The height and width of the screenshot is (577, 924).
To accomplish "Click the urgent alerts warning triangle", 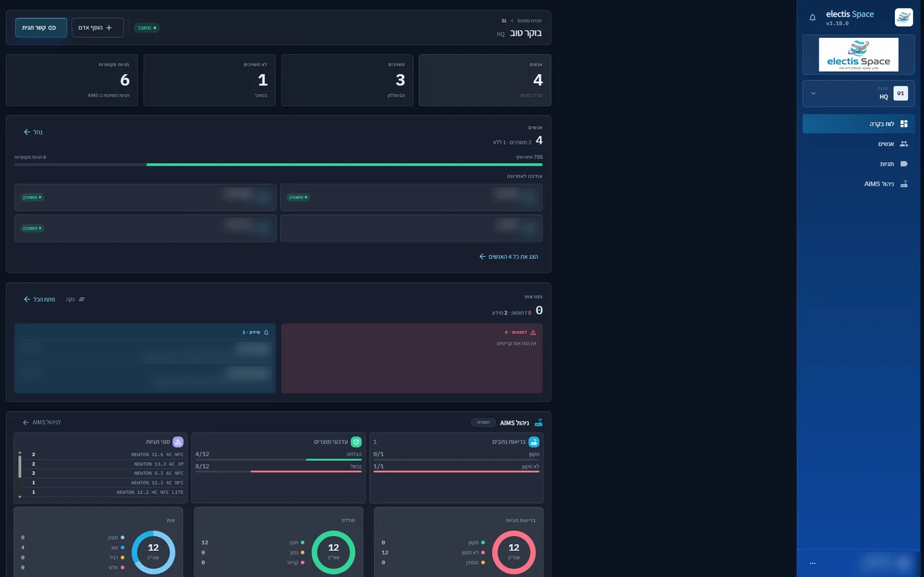I will pos(533,333).
